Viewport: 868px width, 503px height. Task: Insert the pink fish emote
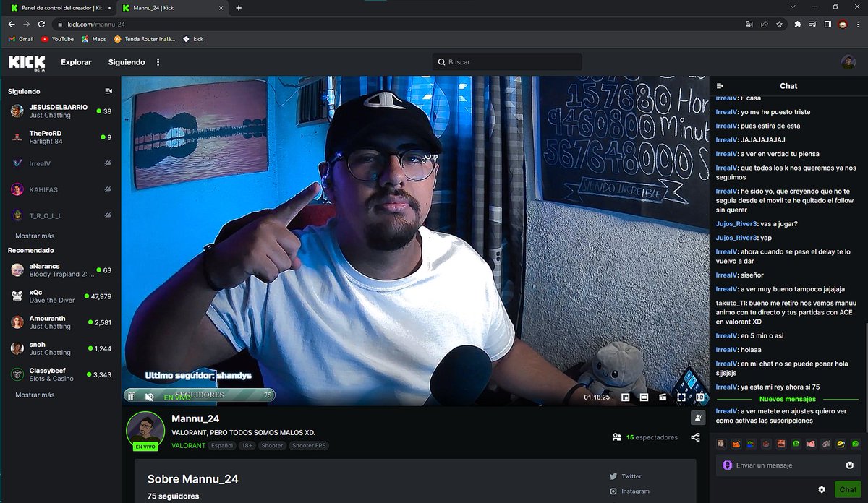(811, 444)
